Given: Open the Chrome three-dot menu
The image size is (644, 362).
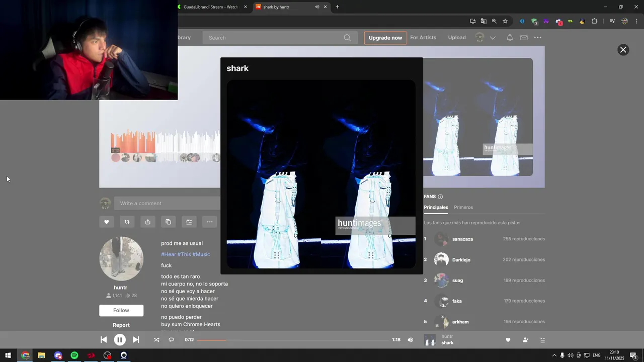Looking at the screenshot, I should point(636,21).
